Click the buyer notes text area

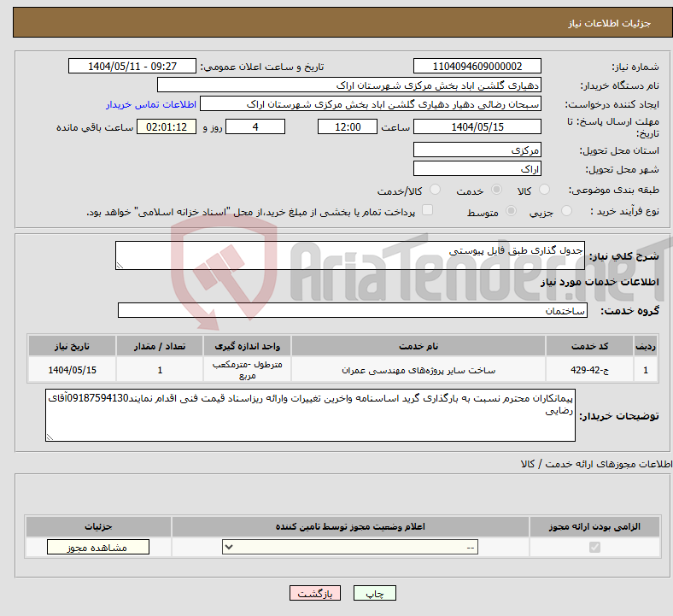click(x=310, y=415)
